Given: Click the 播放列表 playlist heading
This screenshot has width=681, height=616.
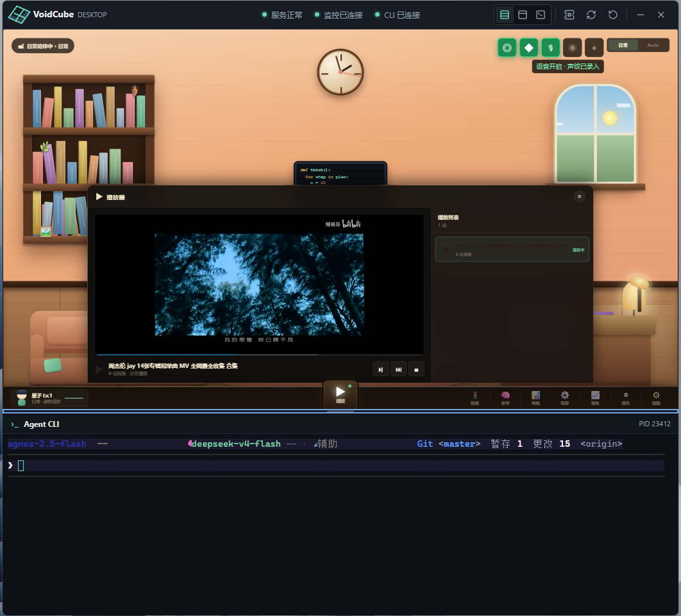Looking at the screenshot, I should click(x=448, y=217).
